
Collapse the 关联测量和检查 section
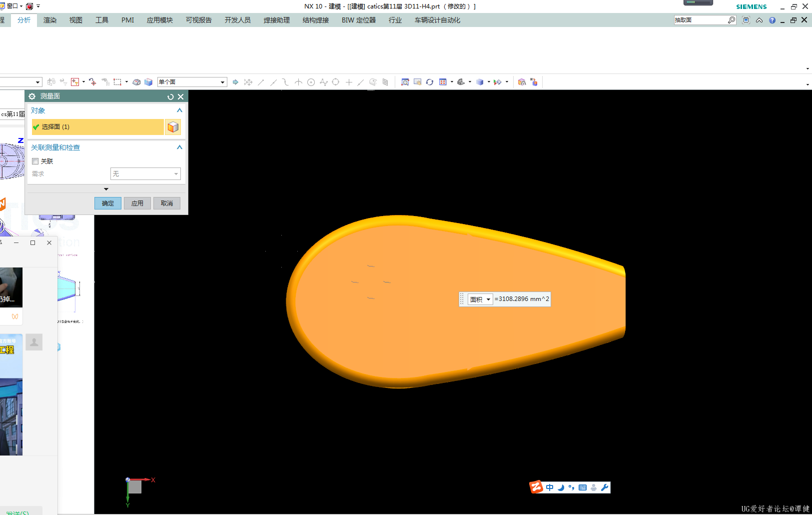(x=179, y=147)
